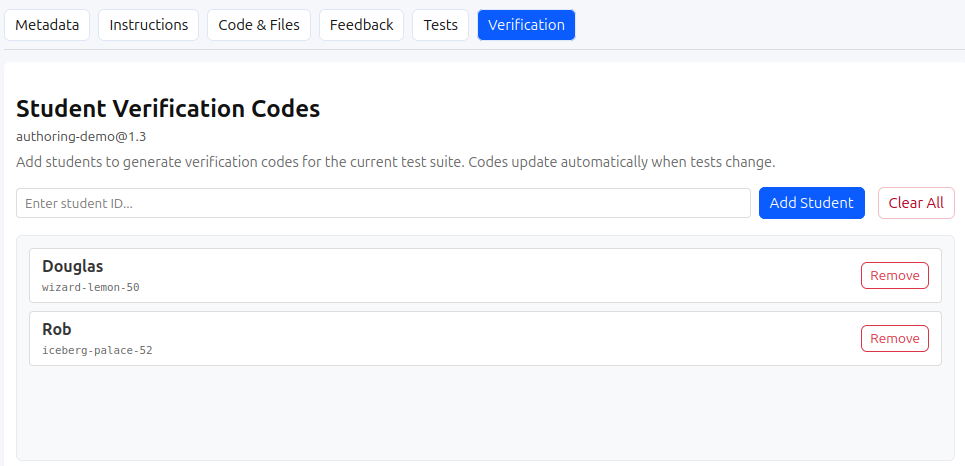Select the Feedback tab
965x466 pixels.
(361, 25)
